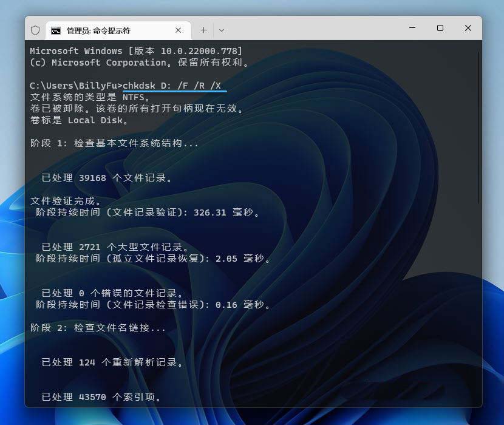Maximize the terminal window
This screenshot has width=504, height=425.
click(x=440, y=28)
